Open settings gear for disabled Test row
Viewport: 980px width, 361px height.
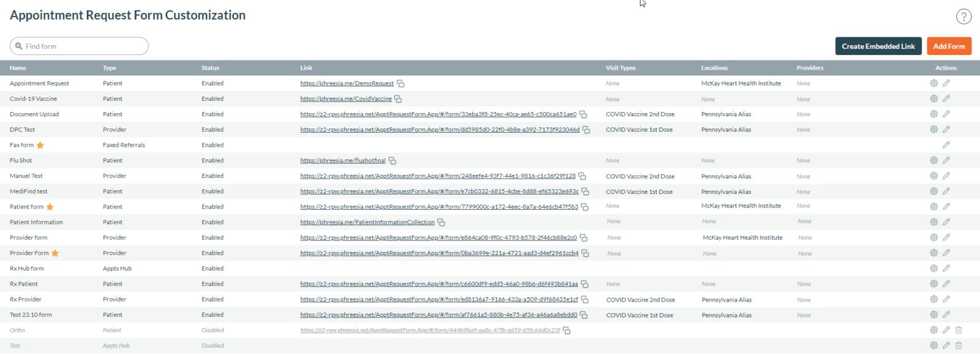[933, 345]
